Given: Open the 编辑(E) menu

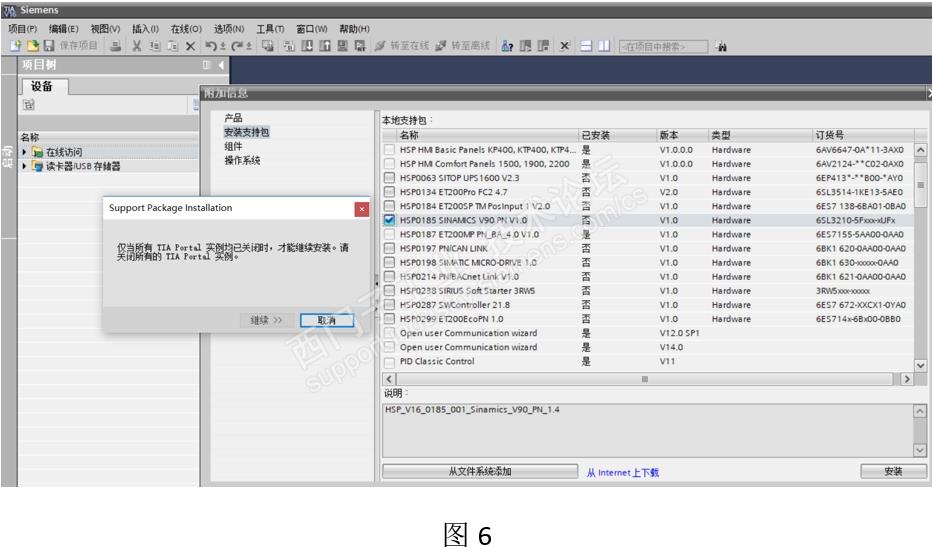Looking at the screenshot, I should click(64, 29).
